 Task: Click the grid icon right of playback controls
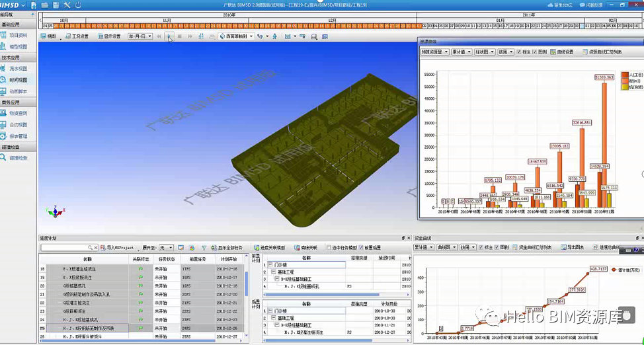pos(201,36)
